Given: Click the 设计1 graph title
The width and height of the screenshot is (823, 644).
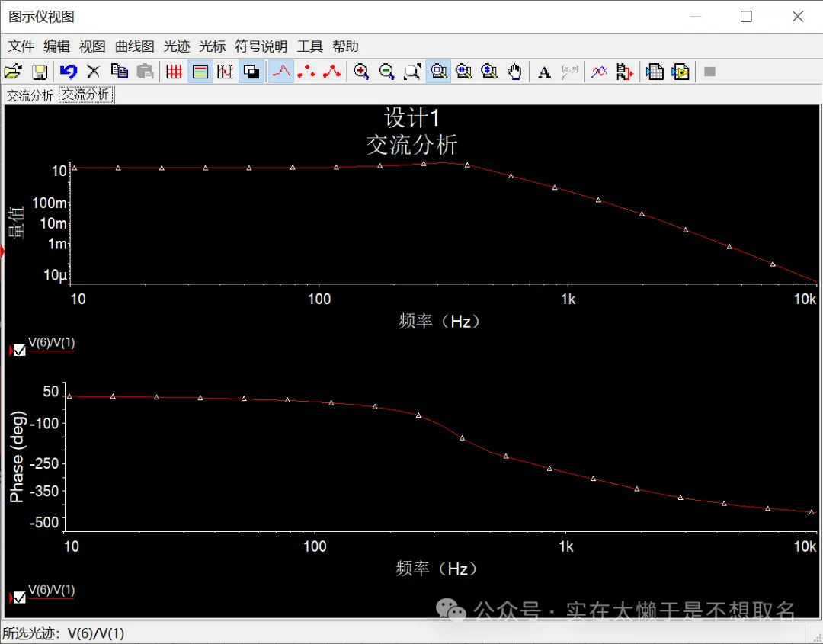Looking at the screenshot, I should (x=411, y=118).
